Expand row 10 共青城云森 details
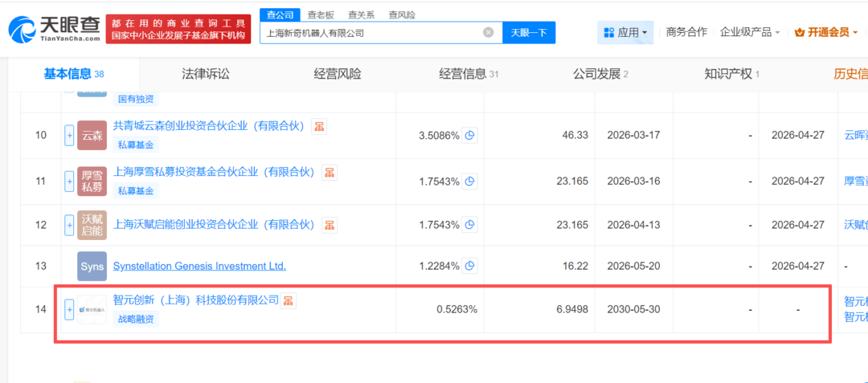Viewport: 868px width, 383px height. pos(69,136)
